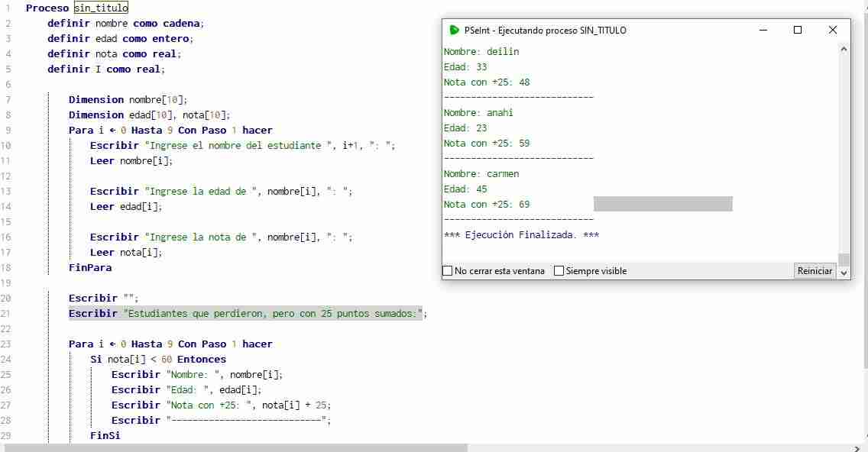Click 'Escribir "Edad: ", edad[i];' line
The image size is (868, 452).
coord(186,390)
